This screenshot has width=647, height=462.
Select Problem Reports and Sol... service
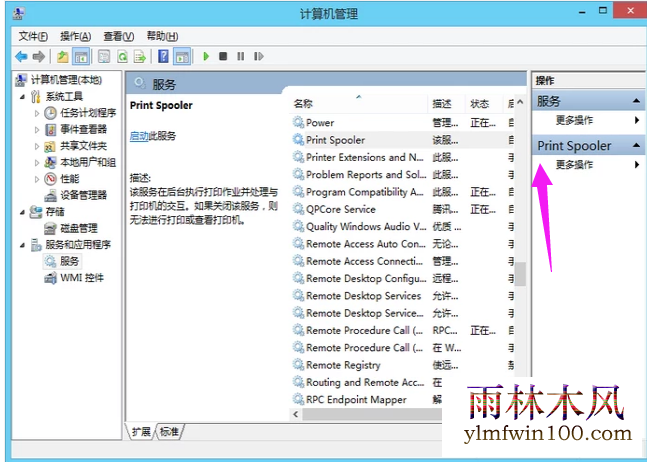pos(401,174)
